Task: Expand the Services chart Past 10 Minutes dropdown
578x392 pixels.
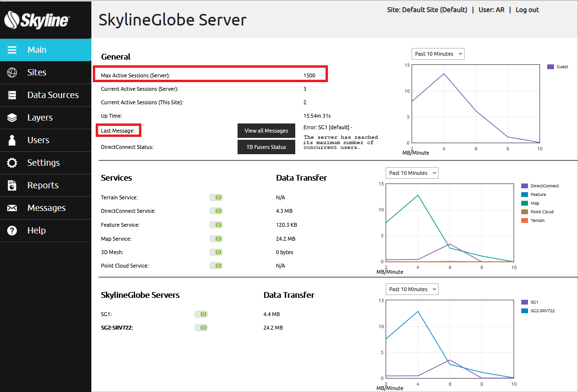Action: point(412,173)
